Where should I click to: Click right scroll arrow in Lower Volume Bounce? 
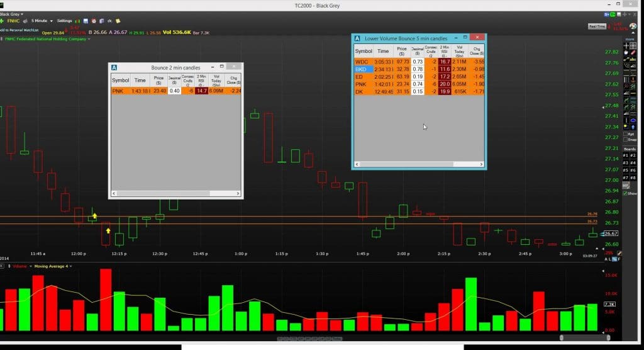[x=481, y=164]
